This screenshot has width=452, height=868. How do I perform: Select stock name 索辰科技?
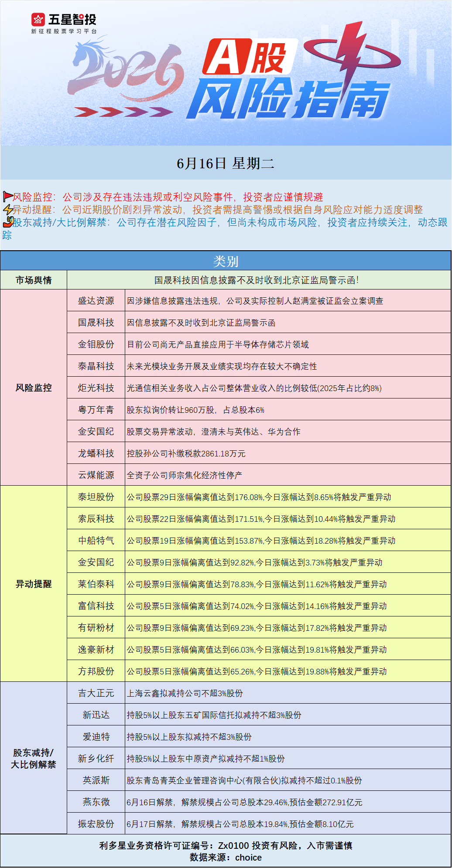pyautogui.click(x=96, y=519)
